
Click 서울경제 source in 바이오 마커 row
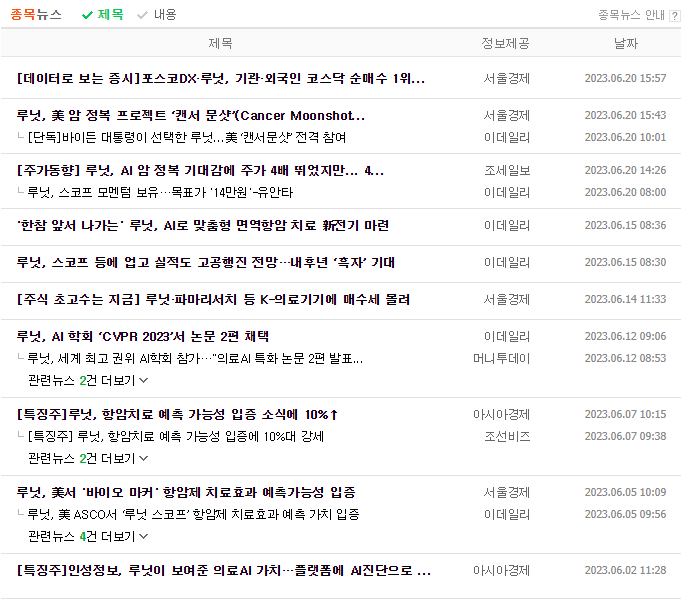click(506, 492)
